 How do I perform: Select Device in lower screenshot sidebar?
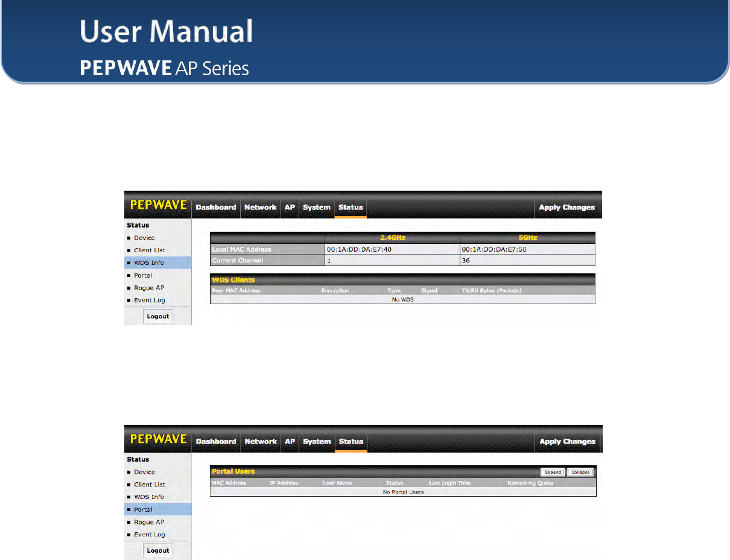pyautogui.click(x=144, y=472)
